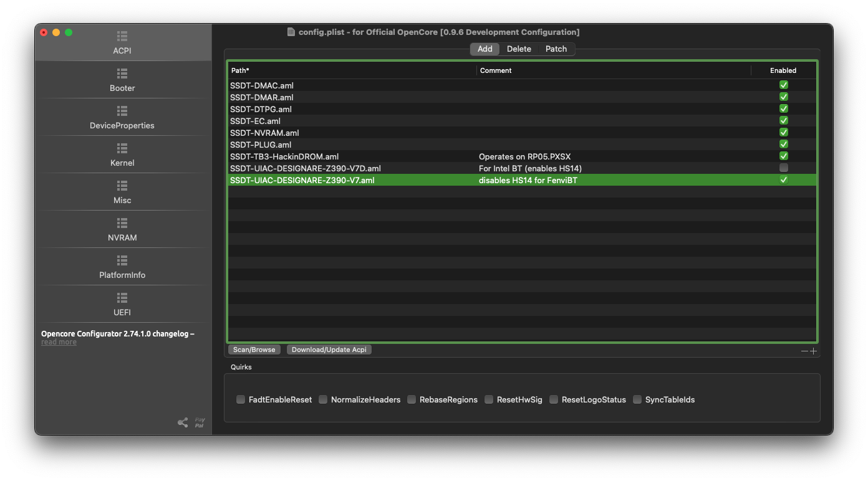
Task: Open the DeviceProperties section
Action: (122, 117)
